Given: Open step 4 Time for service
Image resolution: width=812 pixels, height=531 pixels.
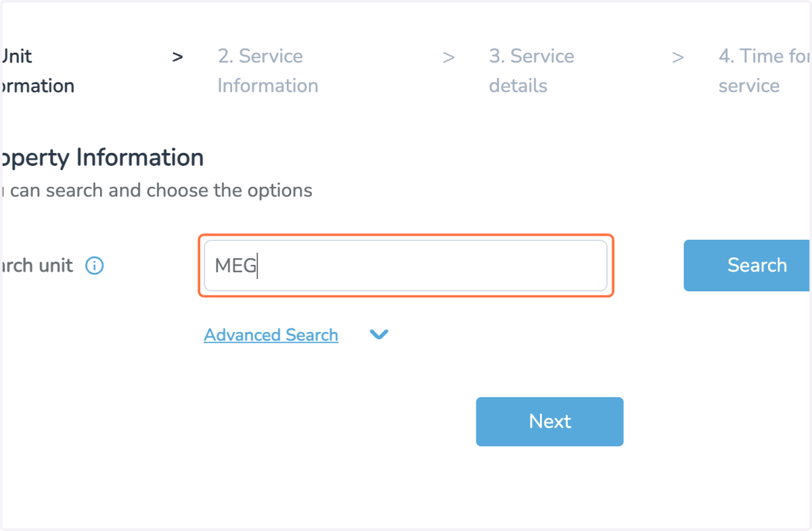Looking at the screenshot, I should (x=764, y=70).
